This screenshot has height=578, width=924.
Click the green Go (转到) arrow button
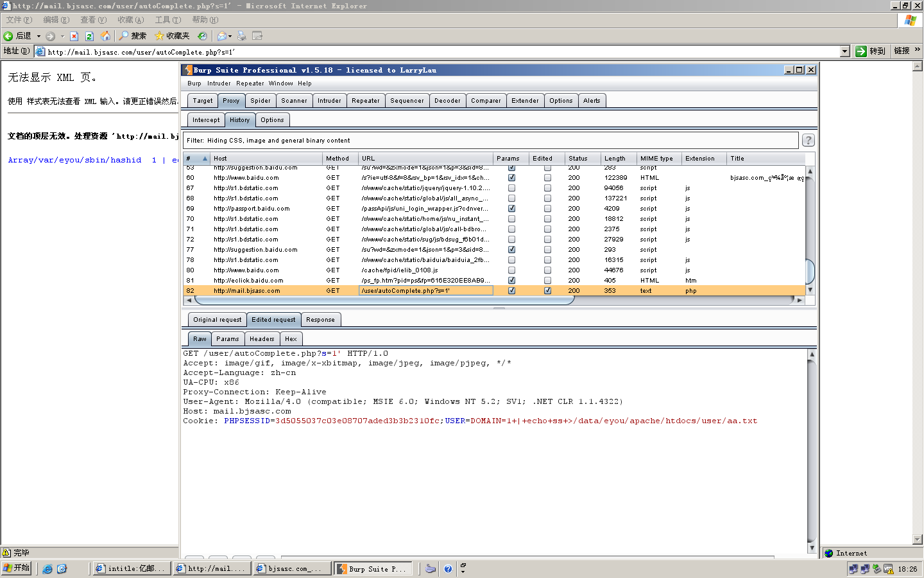861,51
